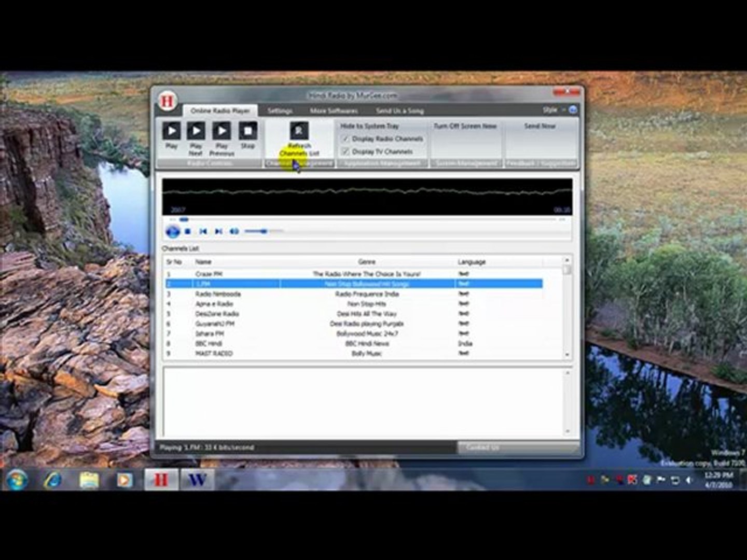Sort by the Name column header
747x560 pixels.
point(236,262)
